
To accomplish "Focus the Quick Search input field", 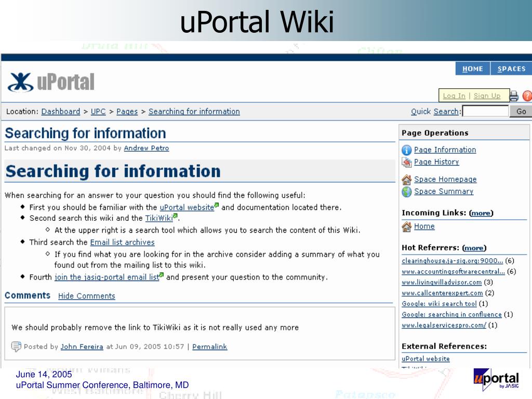I will [485, 111].
